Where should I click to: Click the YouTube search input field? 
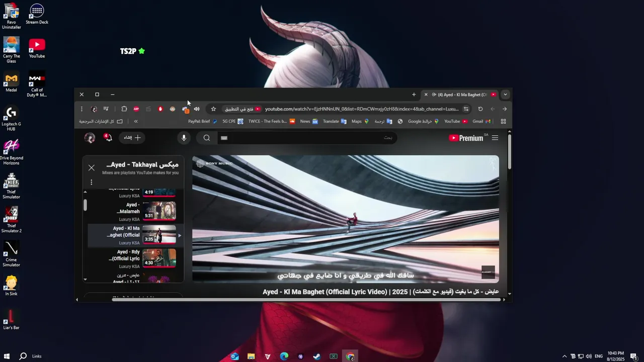click(x=307, y=138)
